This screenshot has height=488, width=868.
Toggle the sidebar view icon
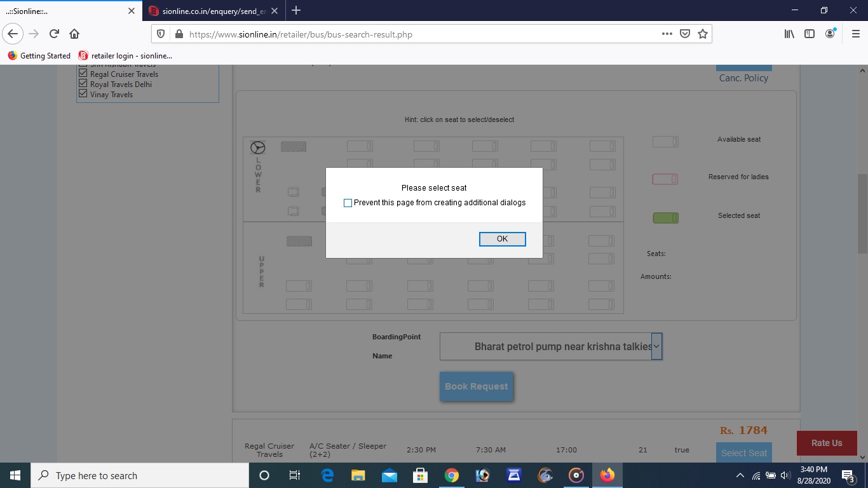point(810,34)
